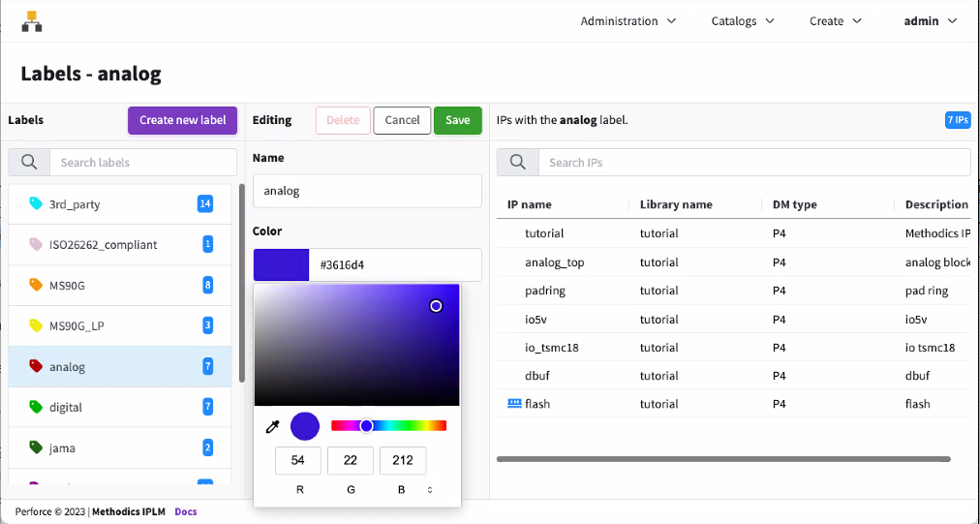
Task: Click the hue slider in color picker
Action: [x=388, y=425]
